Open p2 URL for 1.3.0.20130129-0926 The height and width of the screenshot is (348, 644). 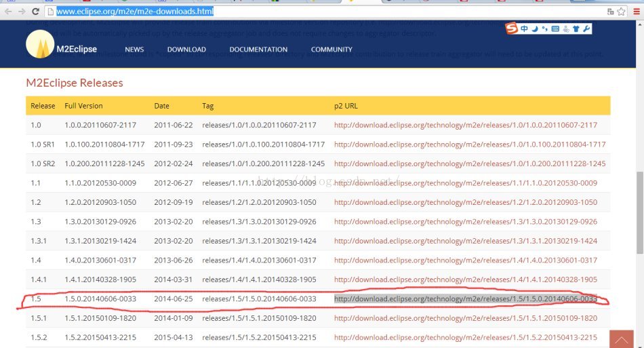pyautogui.click(x=465, y=221)
